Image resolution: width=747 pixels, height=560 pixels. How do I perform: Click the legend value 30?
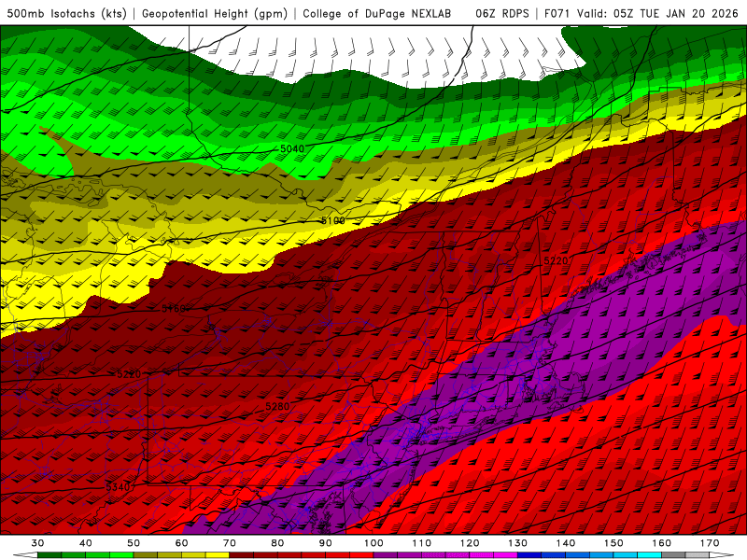(x=37, y=543)
